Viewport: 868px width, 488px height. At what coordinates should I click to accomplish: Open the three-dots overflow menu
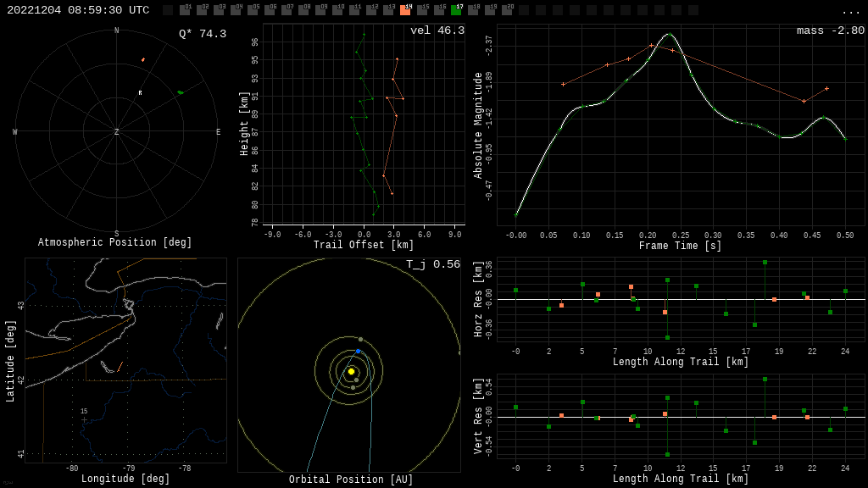click(850, 11)
